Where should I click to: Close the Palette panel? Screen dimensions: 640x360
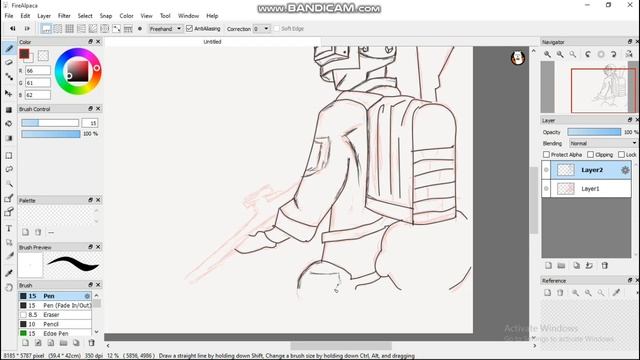tap(98, 200)
